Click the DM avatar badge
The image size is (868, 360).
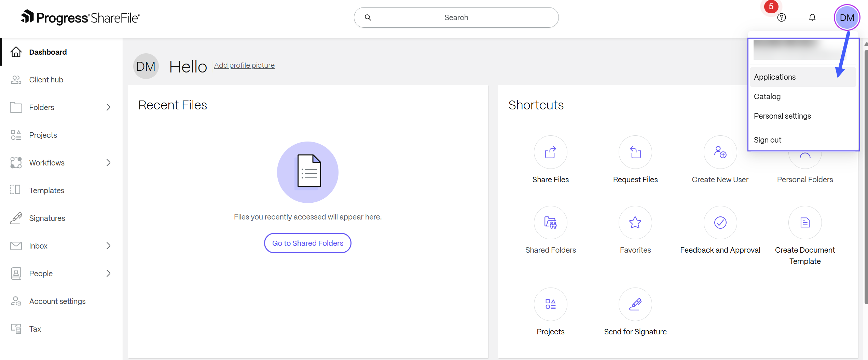[847, 17]
